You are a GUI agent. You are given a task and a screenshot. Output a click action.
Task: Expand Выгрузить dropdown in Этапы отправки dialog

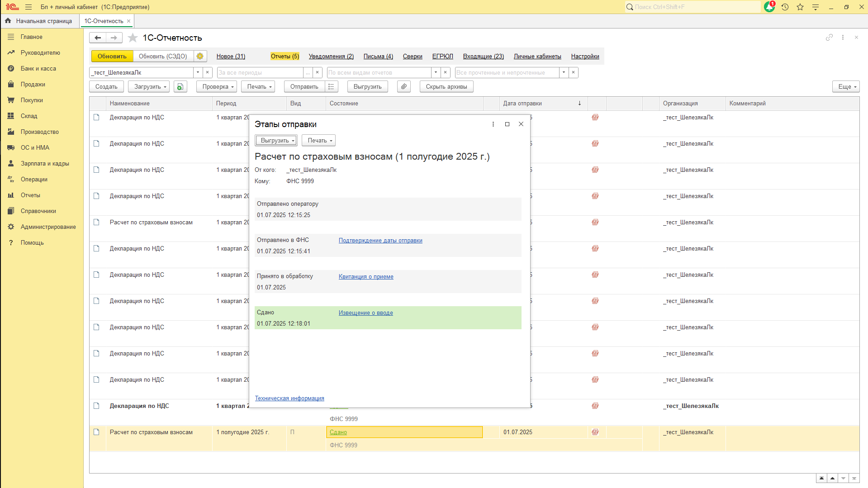pos(276,141)
